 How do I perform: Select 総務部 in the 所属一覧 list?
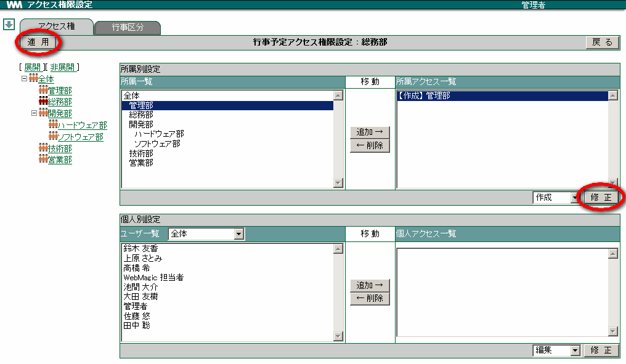[227, 115]
